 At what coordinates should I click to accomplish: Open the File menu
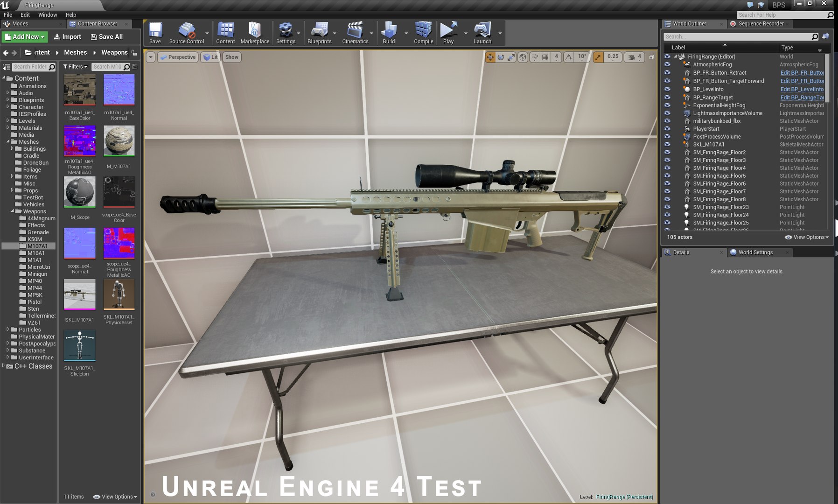click(8, 15)
